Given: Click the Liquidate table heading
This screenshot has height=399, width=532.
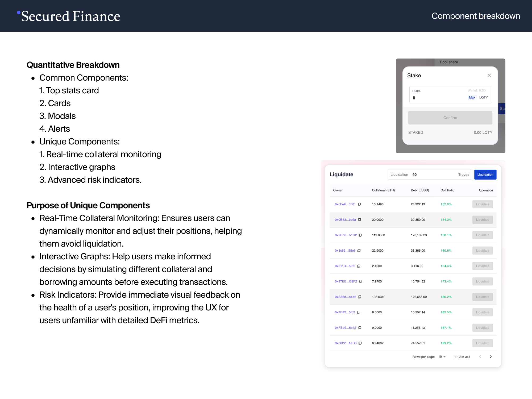Looking at the screenshot, I should (341, 174).
